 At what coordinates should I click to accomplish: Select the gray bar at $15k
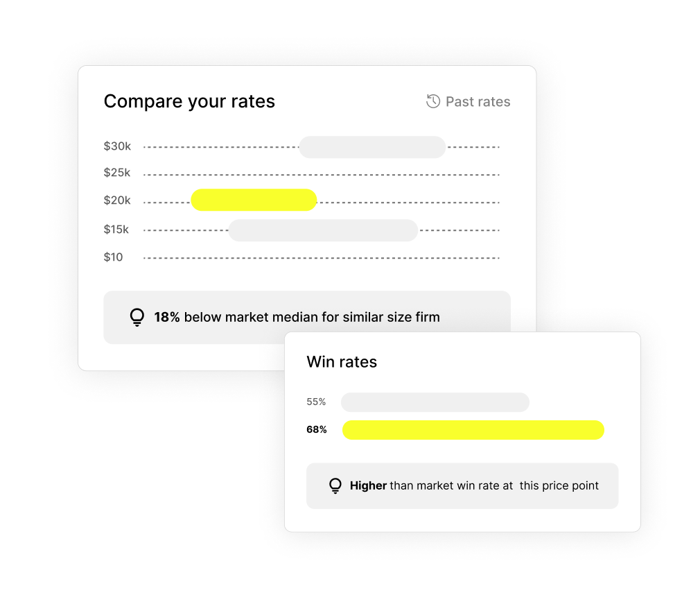[323, 230]
